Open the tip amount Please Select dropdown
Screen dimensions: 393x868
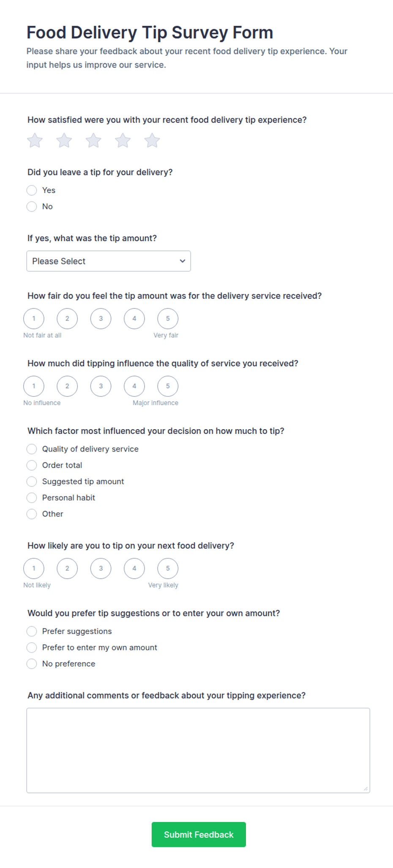pyautogui.click(x=109, y=261)
